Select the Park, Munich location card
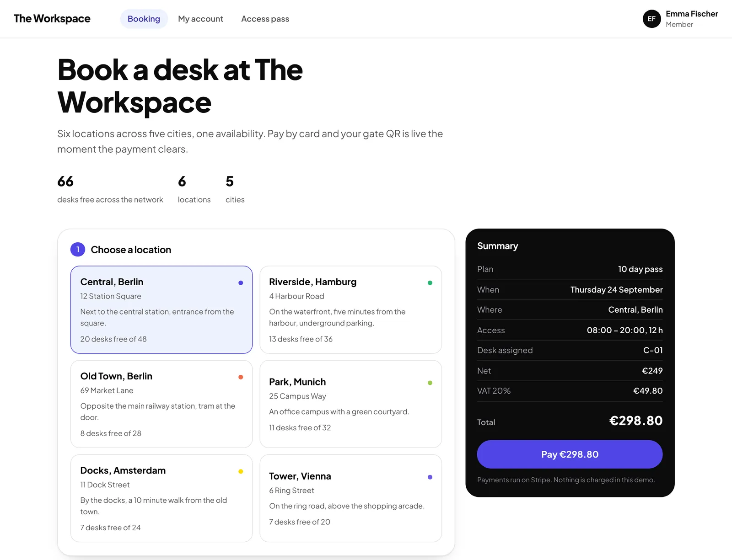The image size is (732, 560). [350, 404]
